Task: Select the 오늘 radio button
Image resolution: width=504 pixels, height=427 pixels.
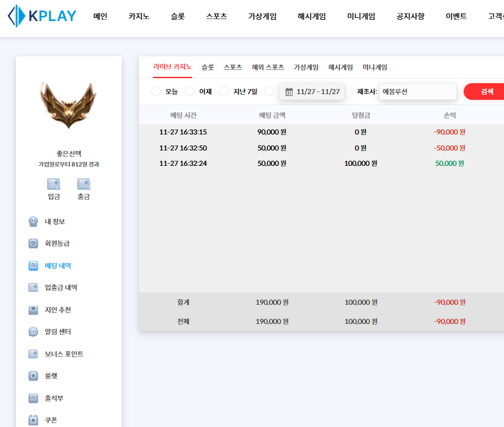Action: click(x=156, y=92)
